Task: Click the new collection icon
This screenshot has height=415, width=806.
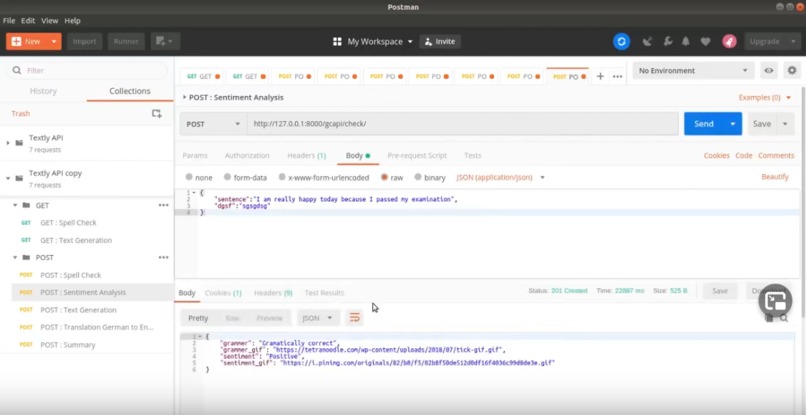Action: point(156,114)
